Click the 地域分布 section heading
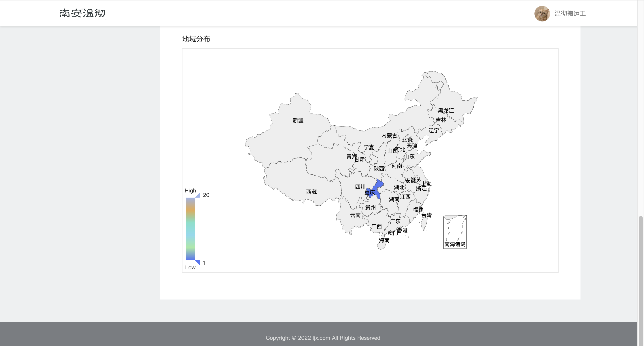The image size is (644, 346). (196, 39)
